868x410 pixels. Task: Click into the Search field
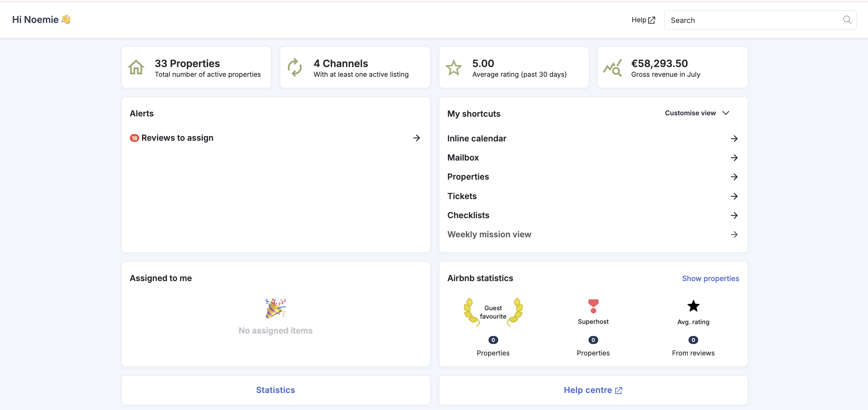[760, 20]
